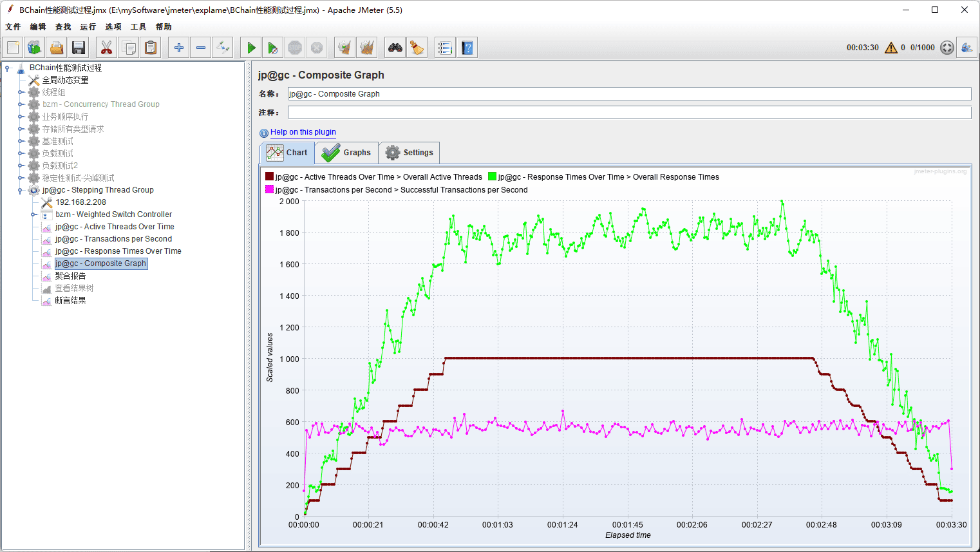Image resolution: width=980 pixels, height=552 pixels.
Task: Expand the bzm - Concurrency Thread Group node
Action: 21,104
